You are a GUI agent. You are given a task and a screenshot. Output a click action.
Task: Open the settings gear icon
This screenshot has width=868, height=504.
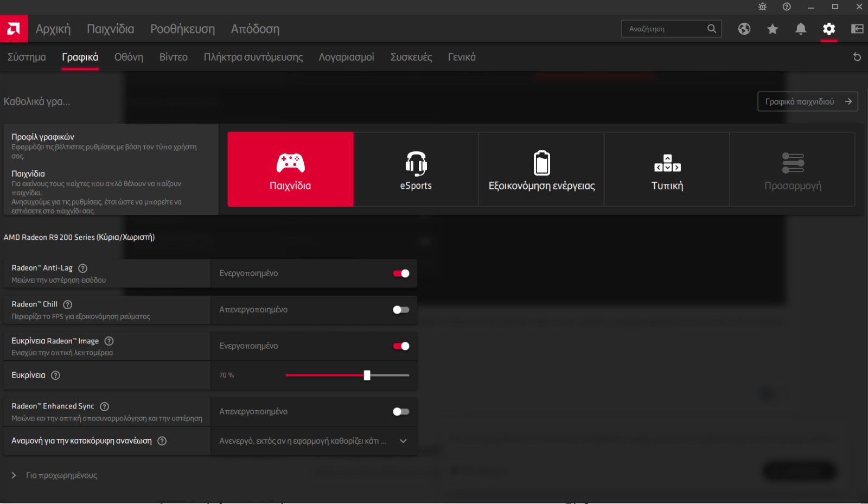[x=829, y=29]
